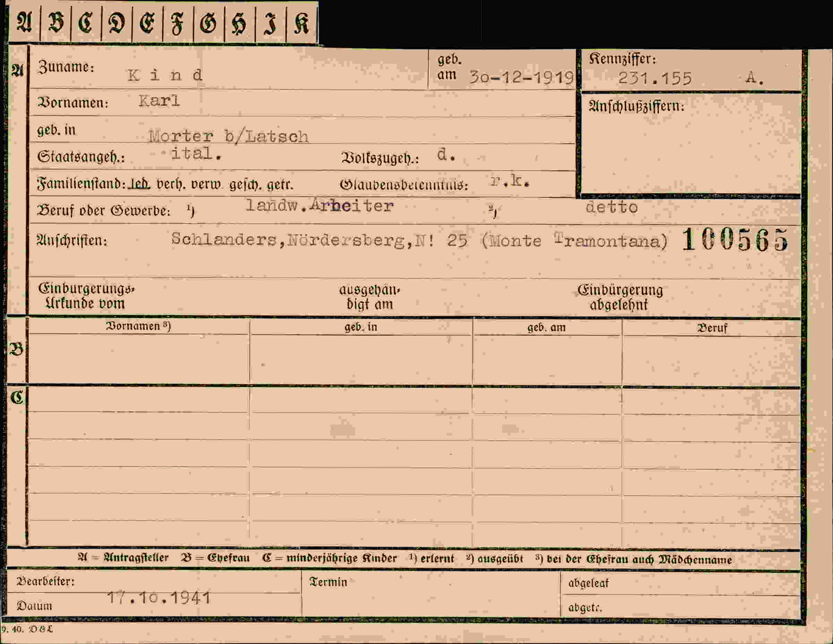
Task: Click the "Beruf" column header
Action: click(712, 328)
